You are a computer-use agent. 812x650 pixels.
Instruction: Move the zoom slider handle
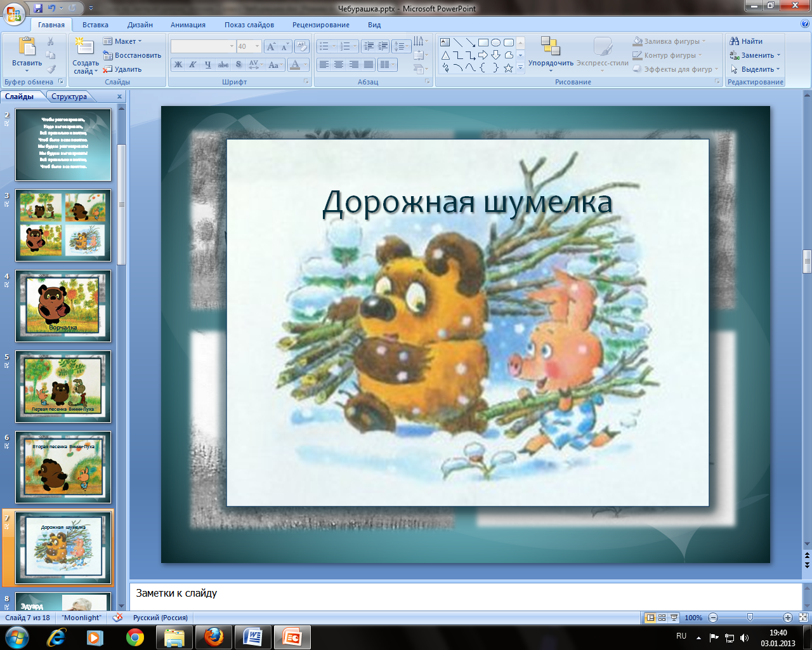coord(750,617)
